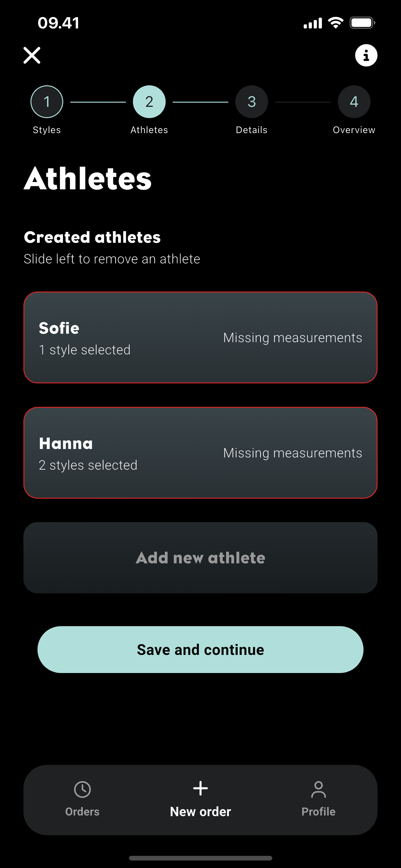Select step 2 Athletes circle
The image size is (401, 868).
point(149,102)
